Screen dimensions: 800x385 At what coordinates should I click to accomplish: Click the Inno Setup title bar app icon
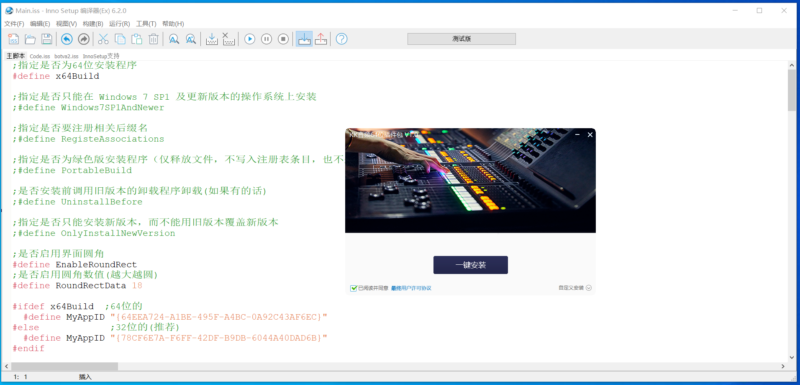click(9, 10)
